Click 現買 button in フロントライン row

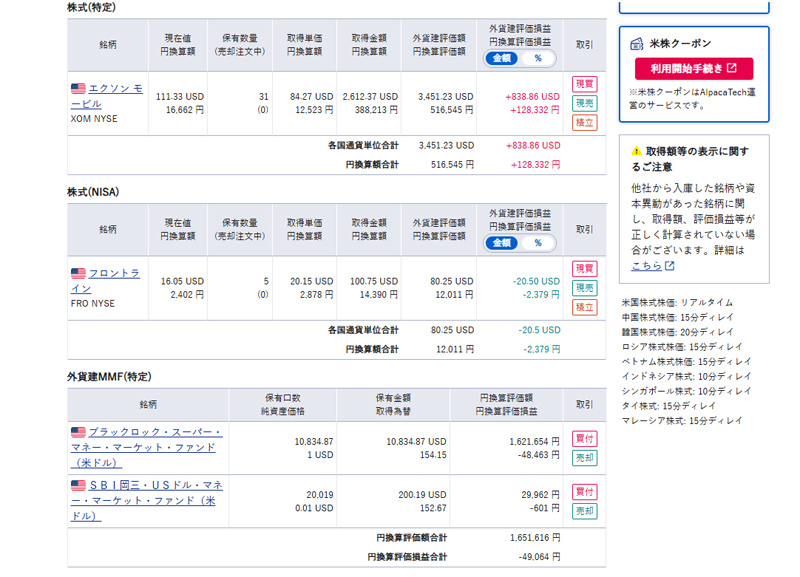585,269
